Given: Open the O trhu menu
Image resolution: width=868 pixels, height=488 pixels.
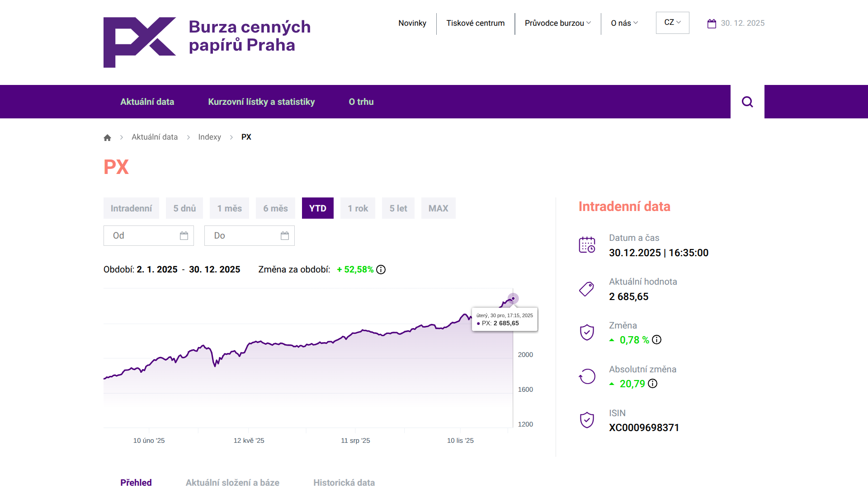Looking at the screenshot, I should pyautogui.click(x=361, y=102).
